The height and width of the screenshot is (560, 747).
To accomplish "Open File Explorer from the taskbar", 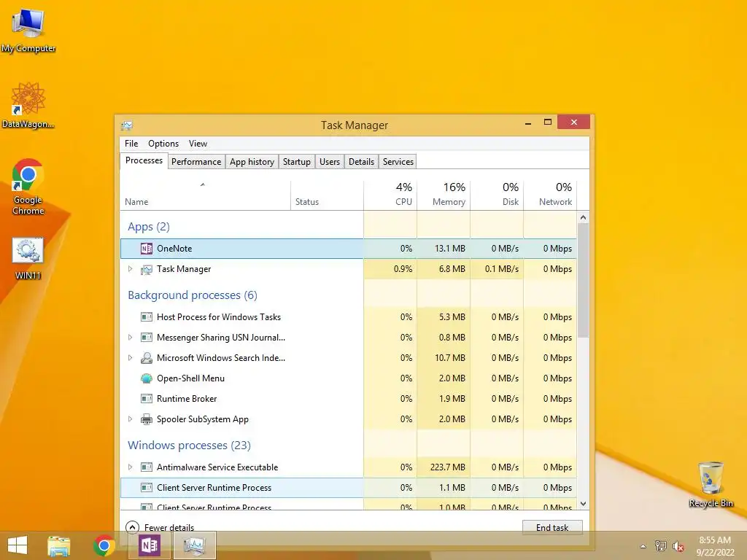I will (59, 545).
